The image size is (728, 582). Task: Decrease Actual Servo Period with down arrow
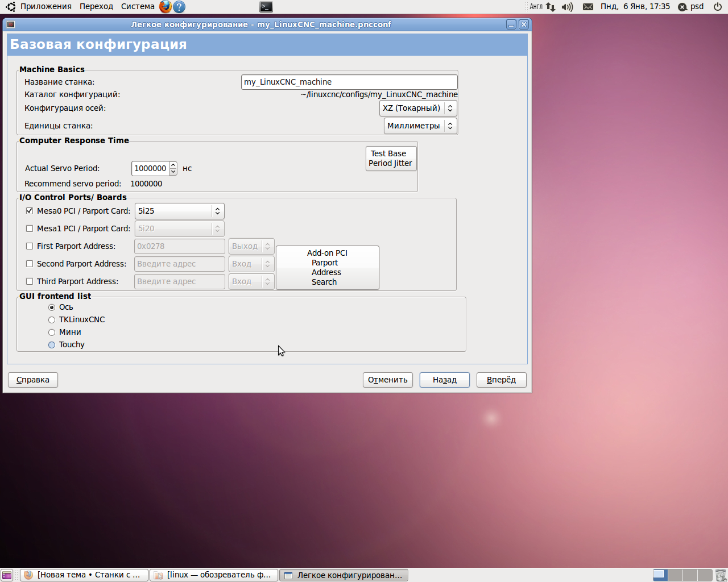point(173,172)
